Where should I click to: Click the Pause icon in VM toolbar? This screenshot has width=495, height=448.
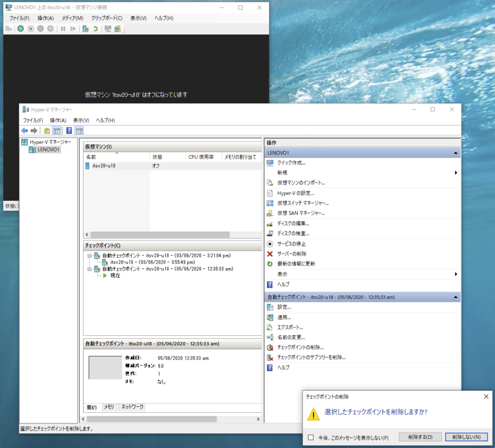pyautogui.click(x=63, y=29)
